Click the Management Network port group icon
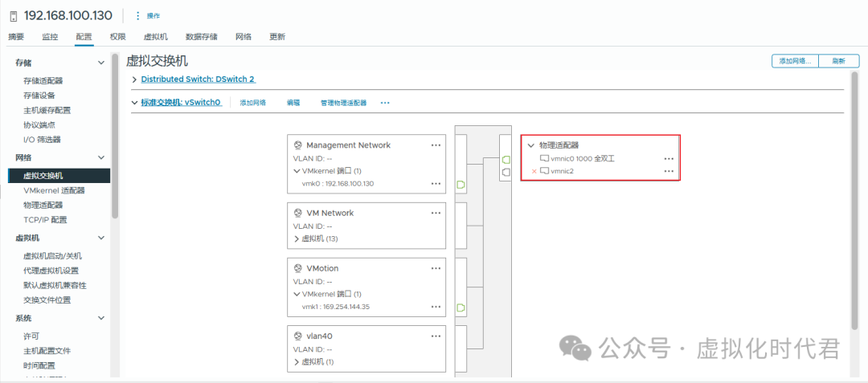Viewport: 868px width, 383px height. (x=298, y=145)
